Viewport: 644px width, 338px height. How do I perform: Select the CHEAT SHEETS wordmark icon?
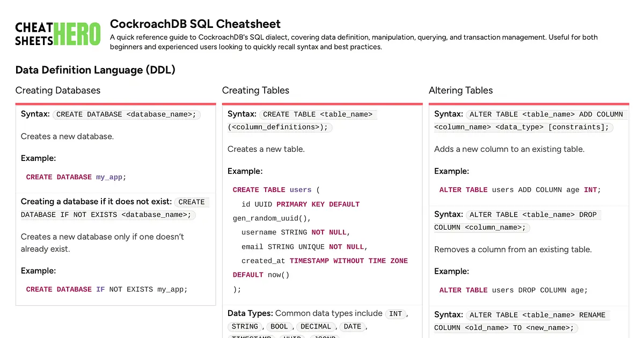[33, 33]
